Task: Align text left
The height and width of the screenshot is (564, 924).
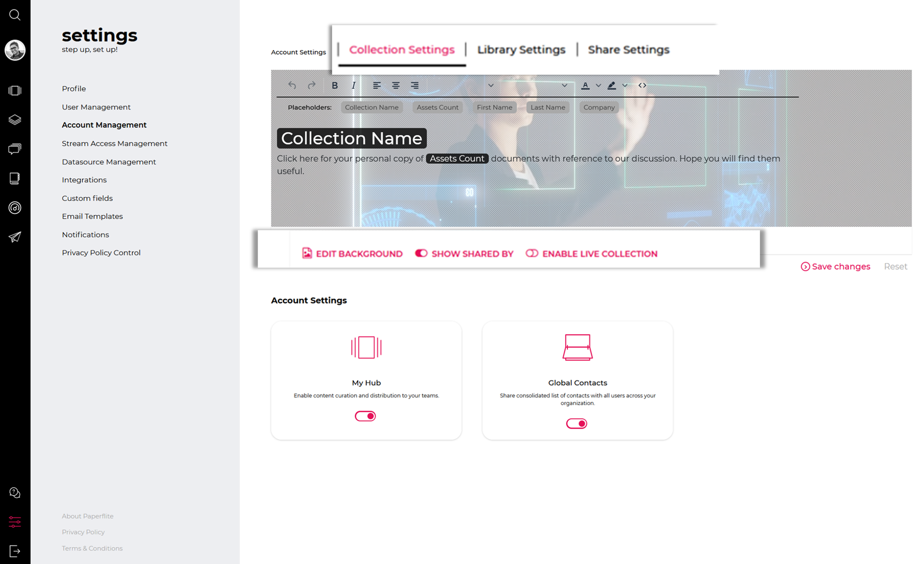Action: [x=377, y=85]
